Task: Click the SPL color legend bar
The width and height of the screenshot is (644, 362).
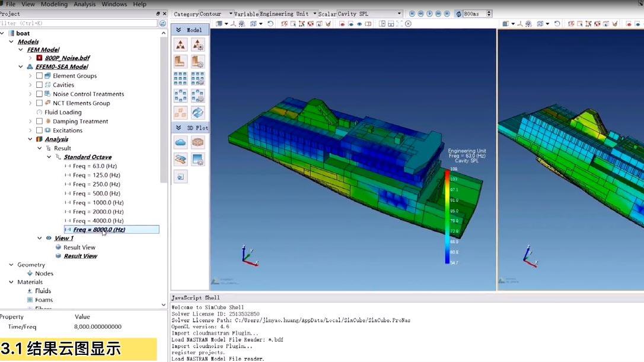Action: point(447,217)
